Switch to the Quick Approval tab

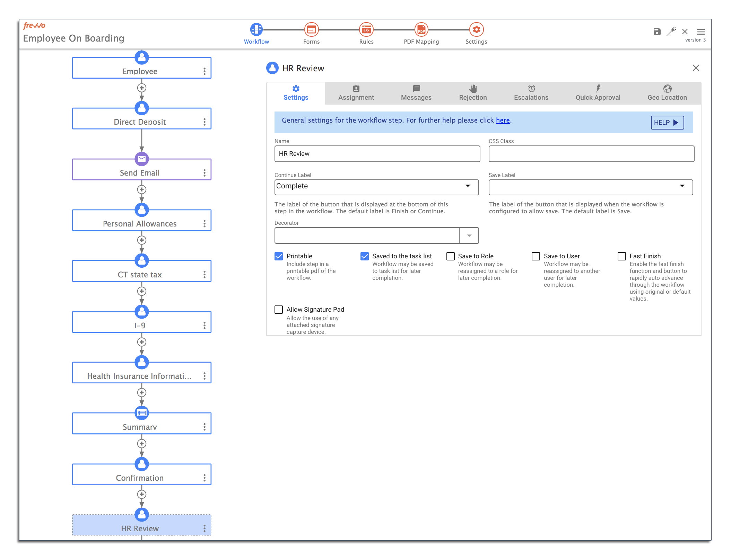click(x=598, y=93)
